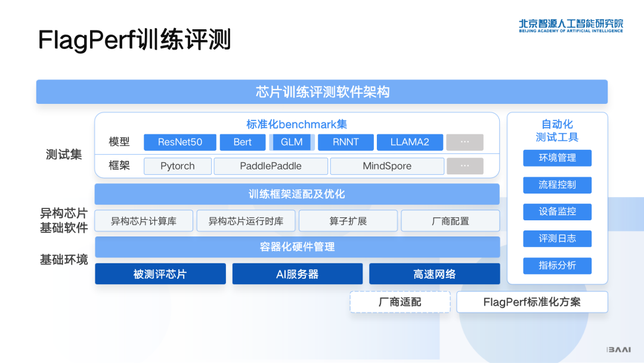Click the RNNT model element

click(x=345, y=142)
